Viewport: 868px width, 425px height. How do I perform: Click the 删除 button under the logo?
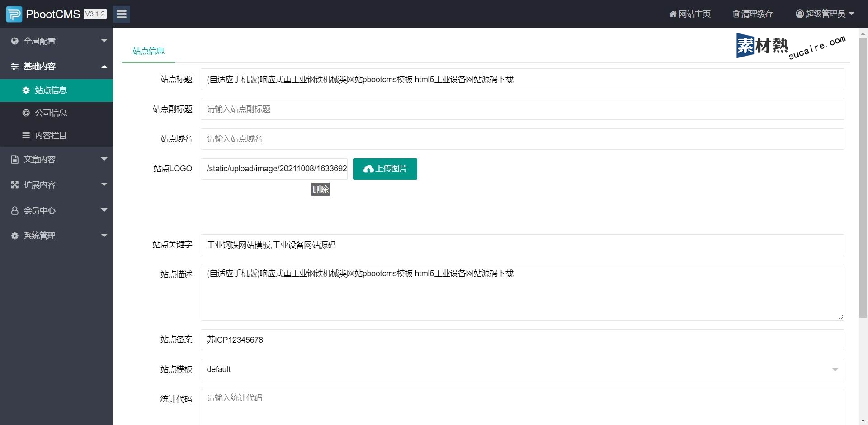pos(320,189)
